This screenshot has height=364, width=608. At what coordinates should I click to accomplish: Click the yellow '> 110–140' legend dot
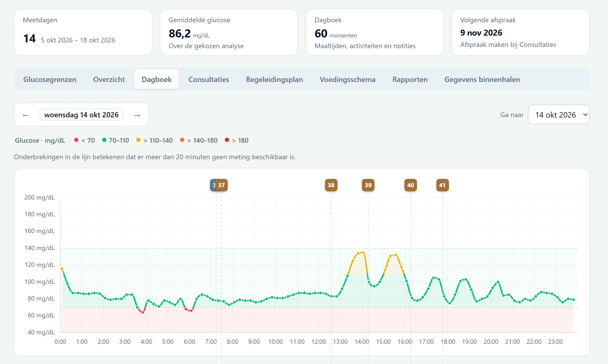[138, 140]
